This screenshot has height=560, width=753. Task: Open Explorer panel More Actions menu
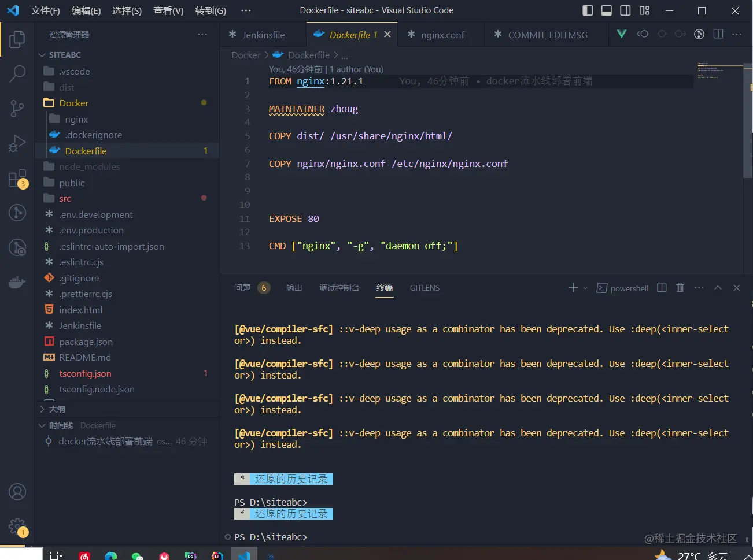tap(202, 35)
